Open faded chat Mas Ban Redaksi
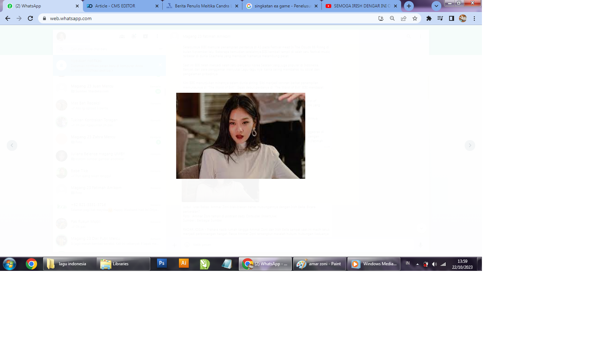592x364 pixels. click(109, 105)
